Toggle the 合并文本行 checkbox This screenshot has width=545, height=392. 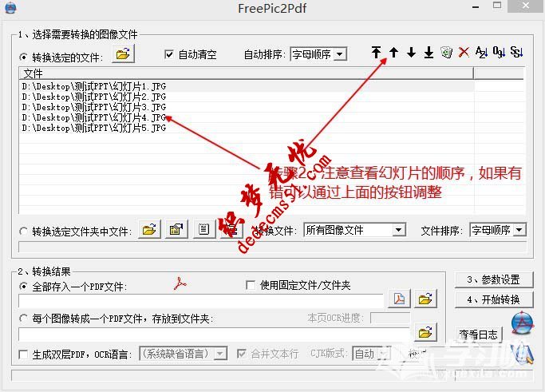[x=241, y=354]
